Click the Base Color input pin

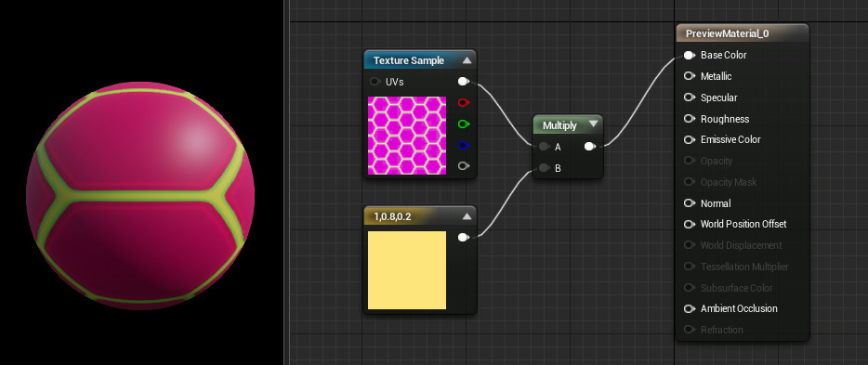(690, 56)
